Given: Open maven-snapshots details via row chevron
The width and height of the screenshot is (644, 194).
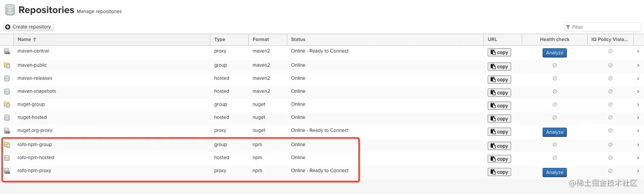Looking at the screenshot, I should click(x=638, y=91).
